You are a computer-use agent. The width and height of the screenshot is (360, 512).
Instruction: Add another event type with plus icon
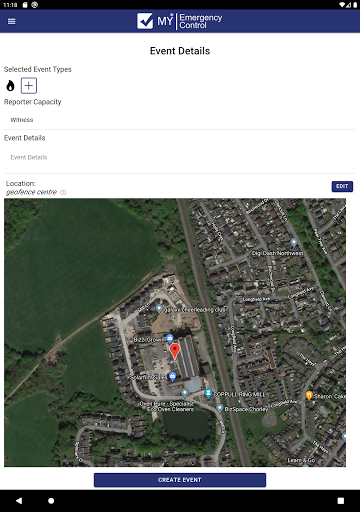point(29,86)
